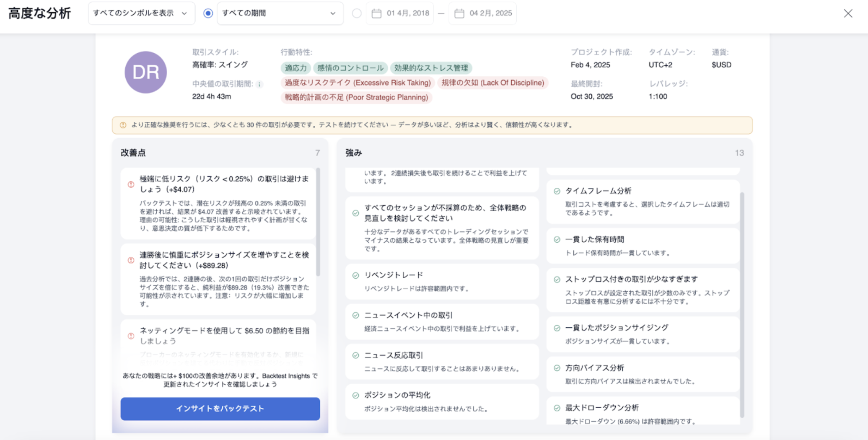Click the 感情のコントロール trait tag
The image size is (868, 440).
point(350,68)
